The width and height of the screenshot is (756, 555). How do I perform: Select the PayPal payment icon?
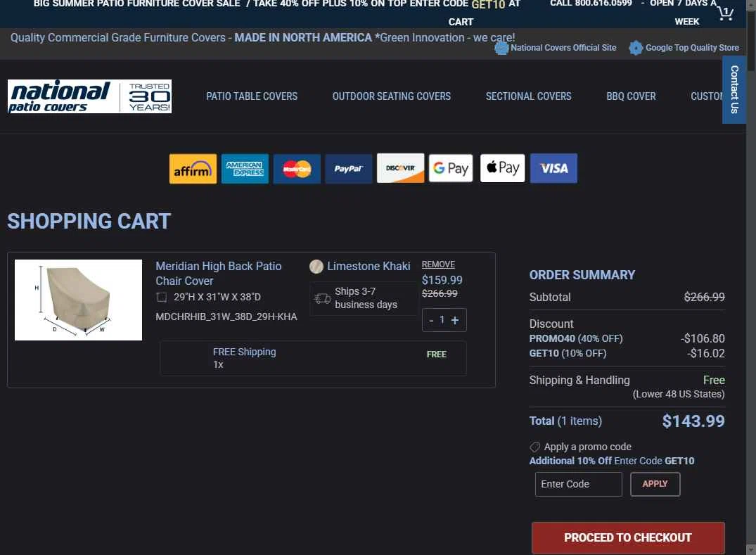[x=349, y=169]
